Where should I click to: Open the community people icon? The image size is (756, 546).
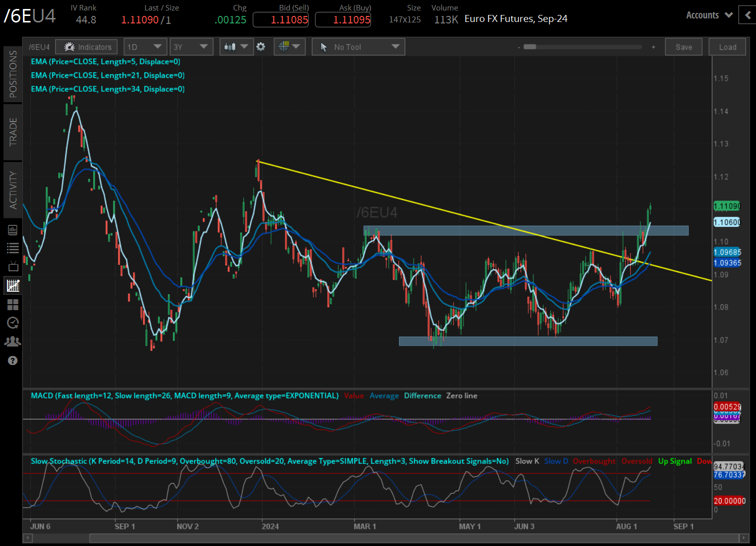[13, 342]
